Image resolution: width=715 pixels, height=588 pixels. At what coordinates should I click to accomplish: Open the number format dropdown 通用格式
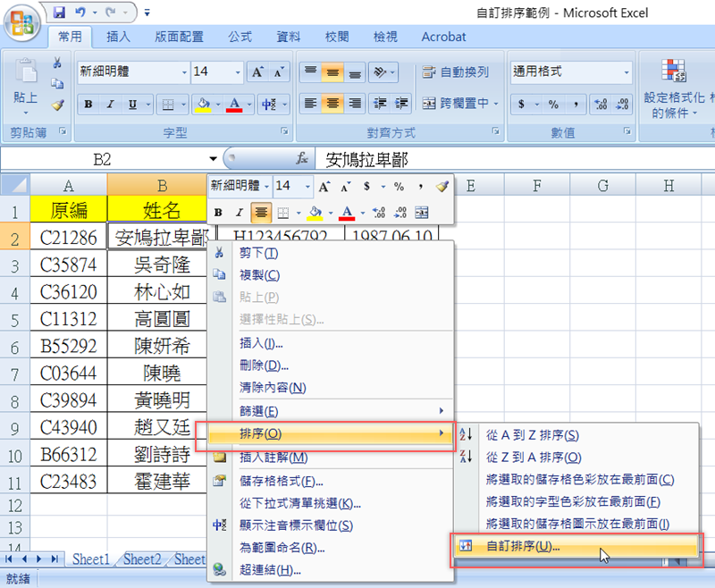pos(627,72)
